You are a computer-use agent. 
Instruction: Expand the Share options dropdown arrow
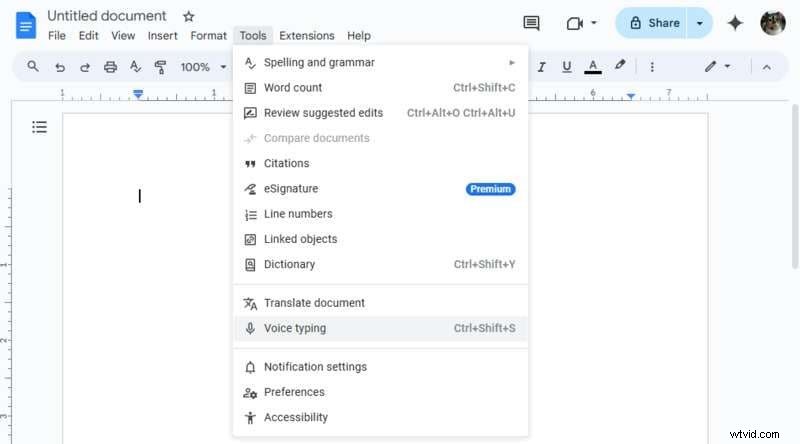pos(700,23)
